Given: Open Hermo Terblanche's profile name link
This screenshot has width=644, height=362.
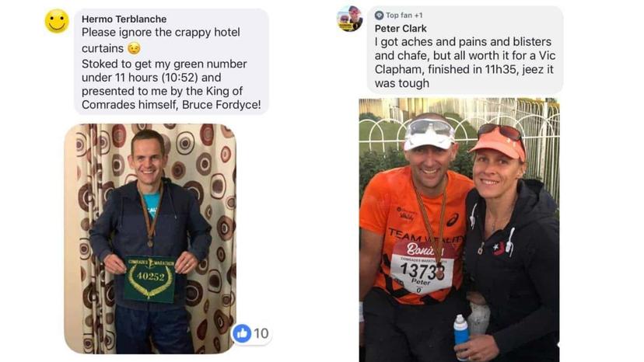Looking at the screenshot, I should click(124, 19).
